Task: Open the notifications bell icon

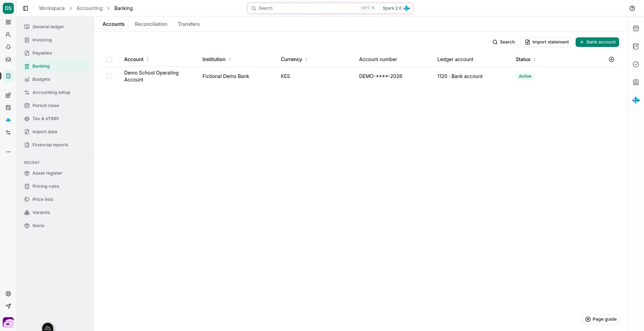Action: click(x=8, y=47)
